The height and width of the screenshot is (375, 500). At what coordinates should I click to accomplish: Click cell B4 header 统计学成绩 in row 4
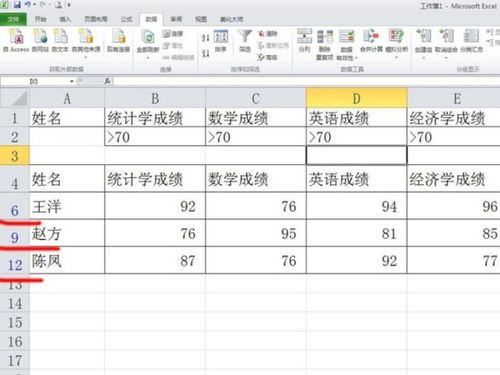[155, 179]
